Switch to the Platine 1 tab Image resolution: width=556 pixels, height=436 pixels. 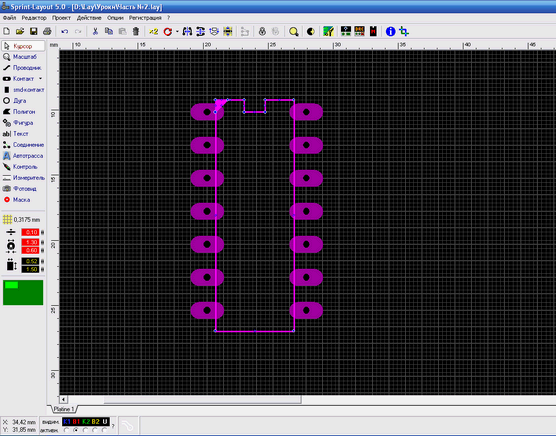coord(64,409)
